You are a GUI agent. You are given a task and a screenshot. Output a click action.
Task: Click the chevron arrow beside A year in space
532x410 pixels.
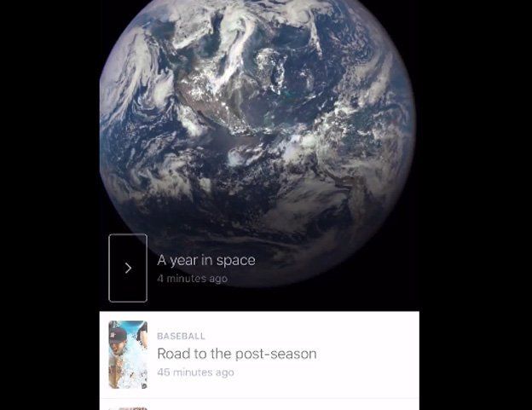[x=128, y=268]
